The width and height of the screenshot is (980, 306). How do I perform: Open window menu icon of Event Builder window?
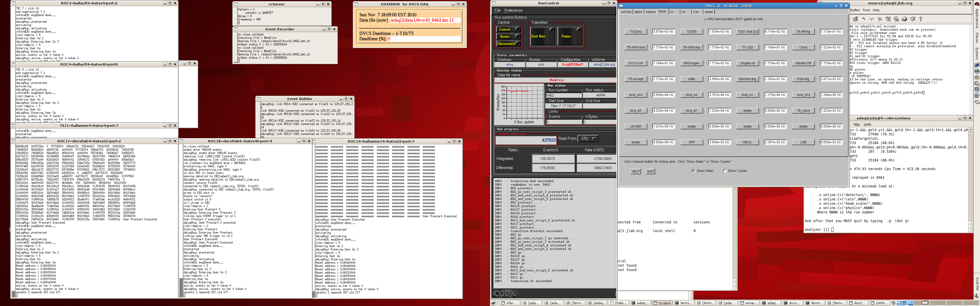tap(259, 99)
